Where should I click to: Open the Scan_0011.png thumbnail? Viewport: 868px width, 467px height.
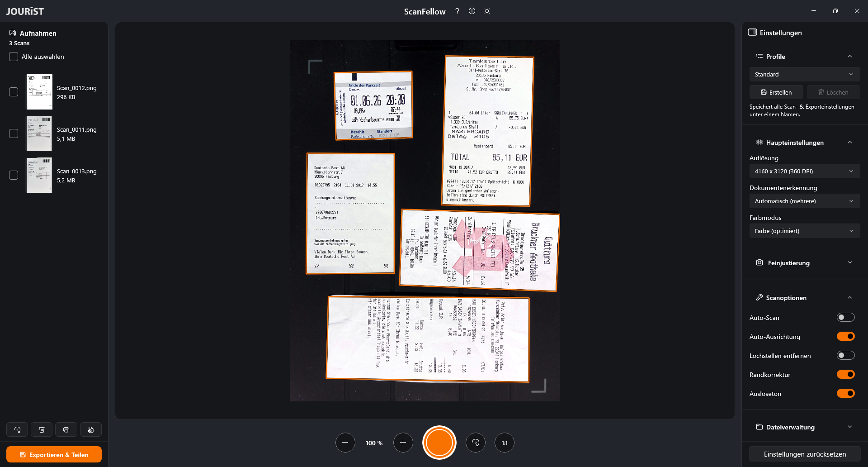tap(39, 133)
